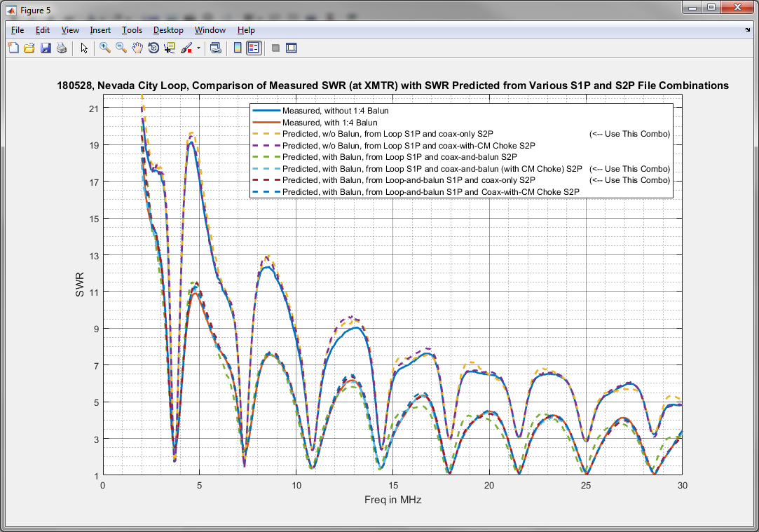The width and height of the screenshot is (759, 532).
Task: Click dashed yellow line sample in legend
Action: click(266, 134)
